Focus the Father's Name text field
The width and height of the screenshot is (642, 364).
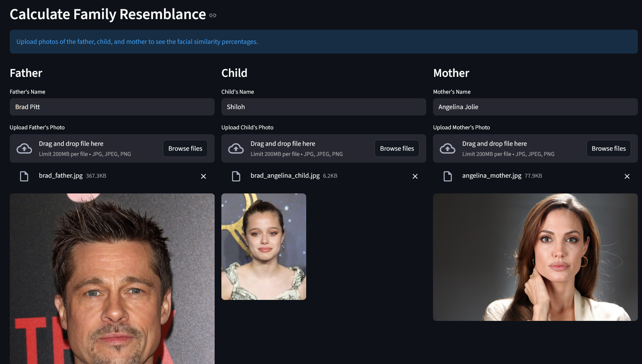(x=112, y=107)
